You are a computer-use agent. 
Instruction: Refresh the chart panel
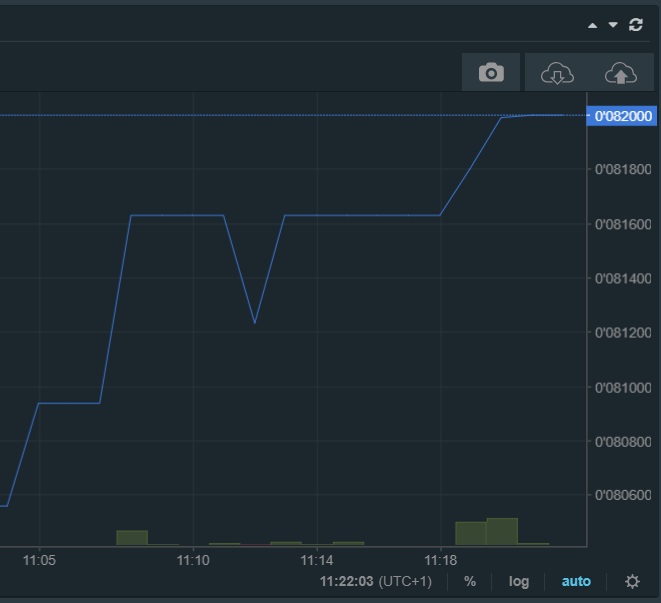[x=636, y=25]
